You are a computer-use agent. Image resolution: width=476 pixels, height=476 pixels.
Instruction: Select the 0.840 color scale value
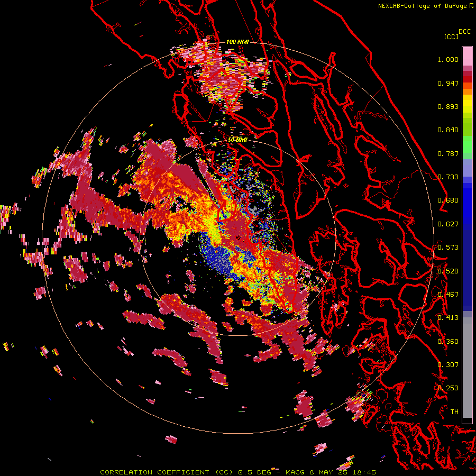(x=448, y=130)
